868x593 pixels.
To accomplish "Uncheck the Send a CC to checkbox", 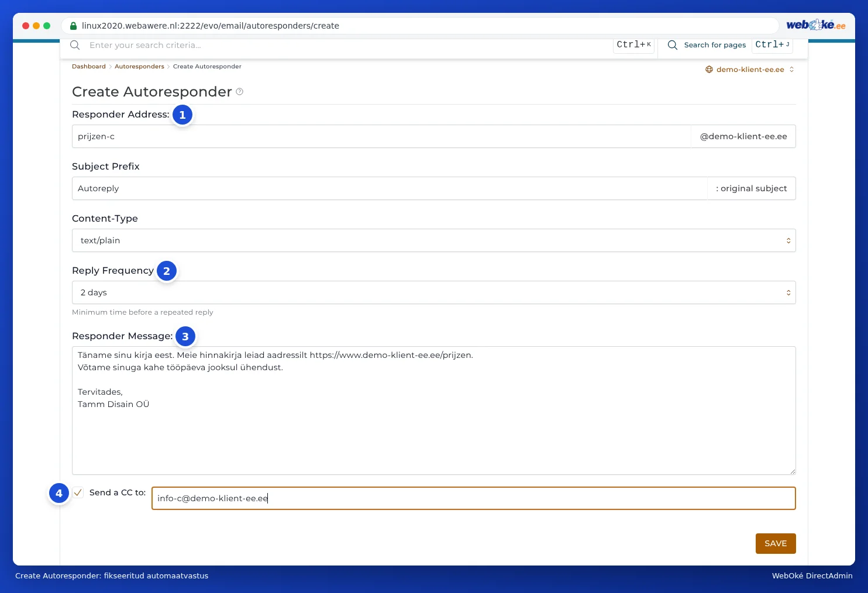I will coord(78,492).
